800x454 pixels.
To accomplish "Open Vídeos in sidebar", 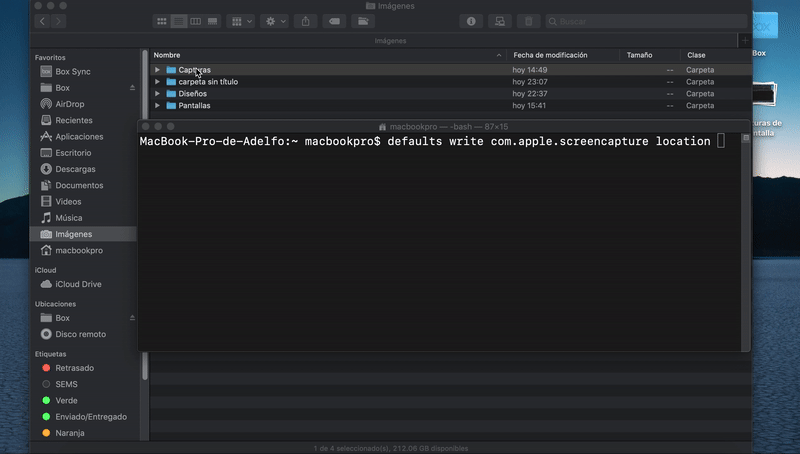I will [68, 201].
